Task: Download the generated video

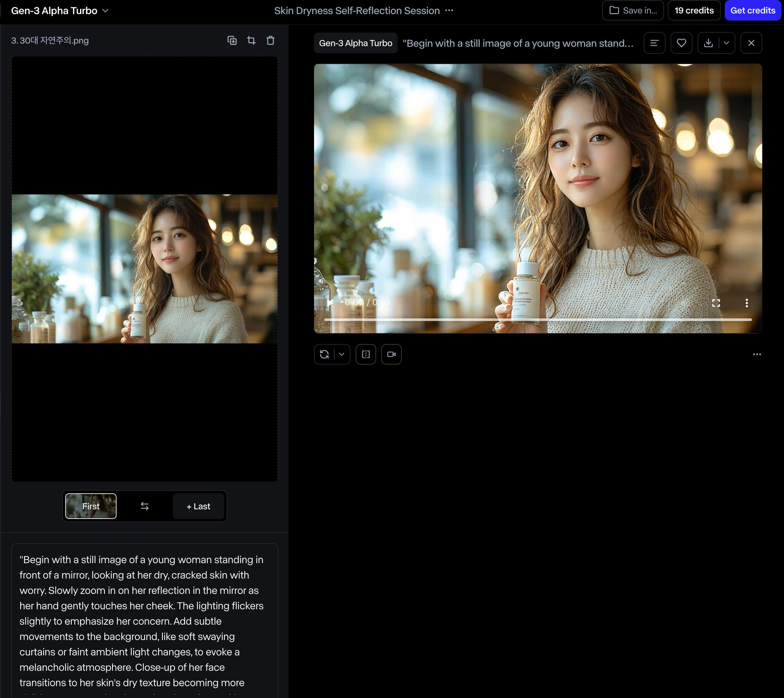Action: click(x=708, y=43)
